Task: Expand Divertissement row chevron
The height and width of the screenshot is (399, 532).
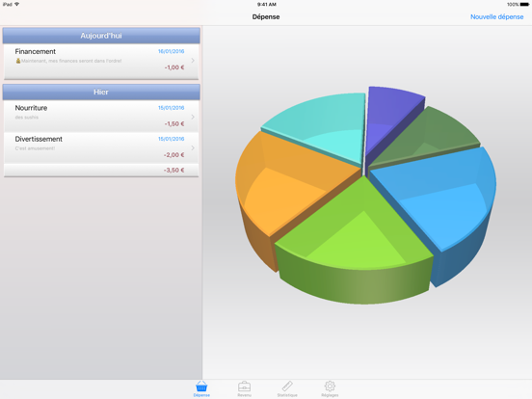Action: pyautogui.click(x=193, y=147)
